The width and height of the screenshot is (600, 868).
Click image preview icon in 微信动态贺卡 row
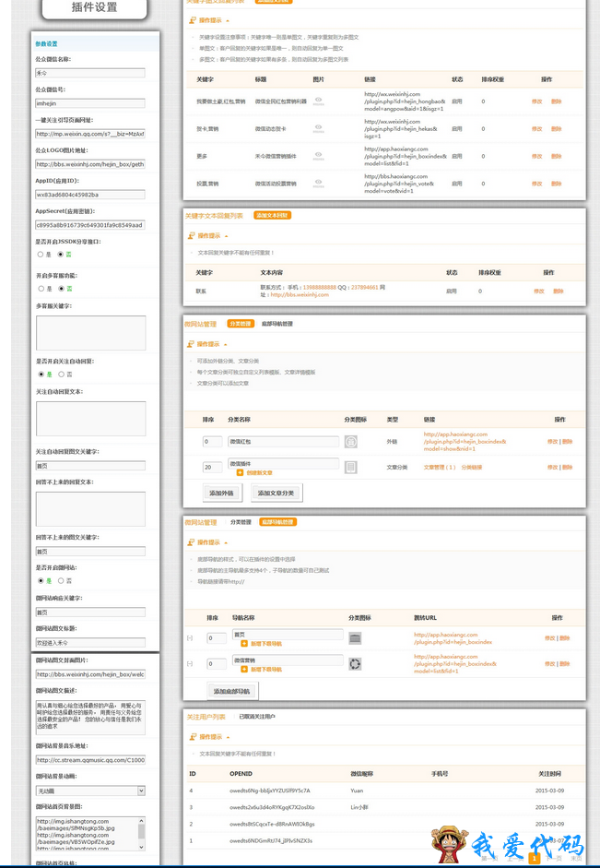pyautogui.click(x=319, y=128)
